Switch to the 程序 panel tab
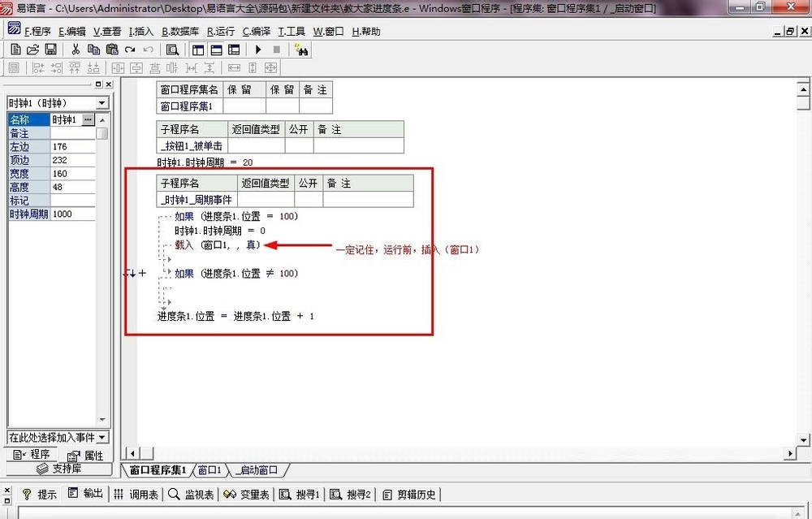812x519 pixels. [x=31, y=455]
